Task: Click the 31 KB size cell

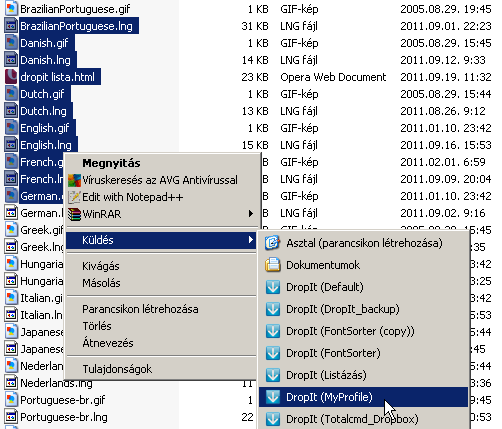Action: 255,26
